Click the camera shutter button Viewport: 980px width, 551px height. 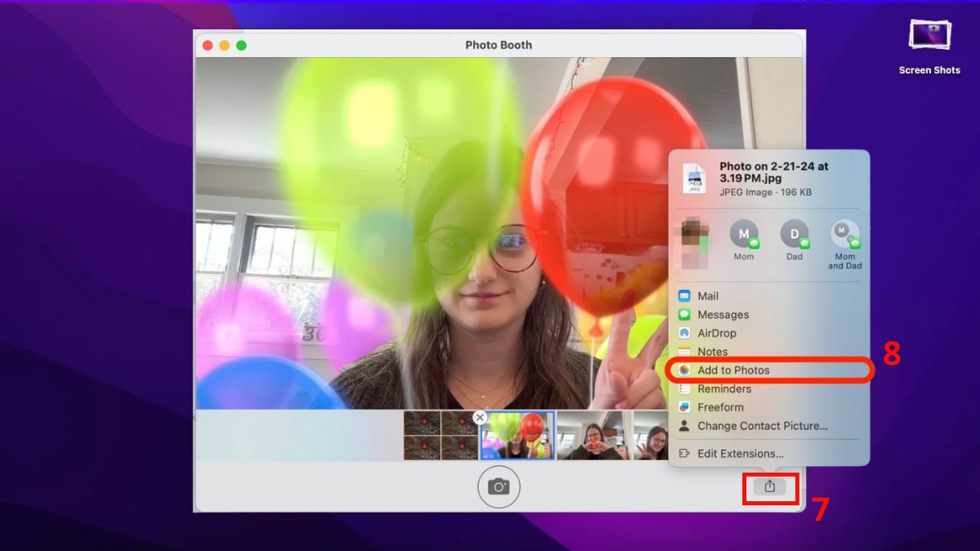(x=498, y=487)
